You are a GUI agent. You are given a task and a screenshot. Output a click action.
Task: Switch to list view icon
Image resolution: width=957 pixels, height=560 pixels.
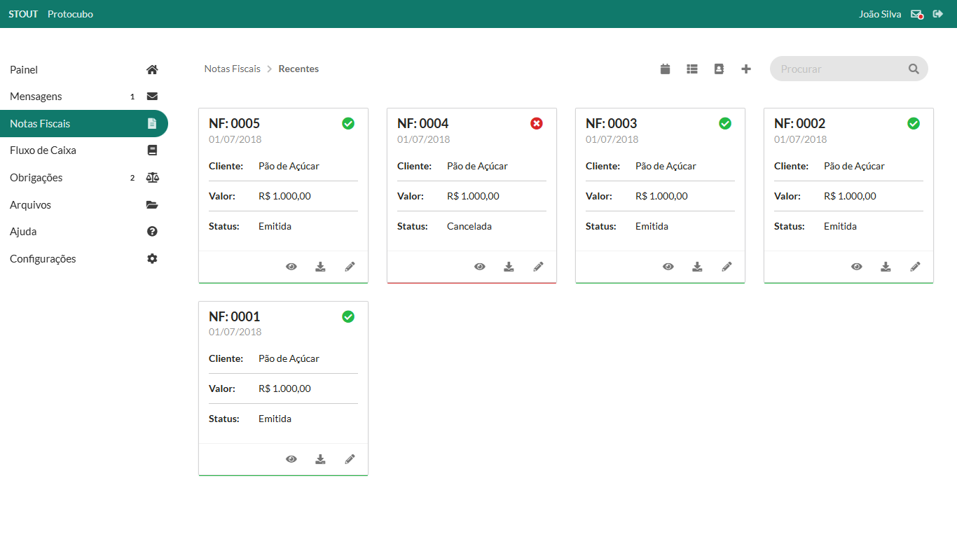coord(692,69)
